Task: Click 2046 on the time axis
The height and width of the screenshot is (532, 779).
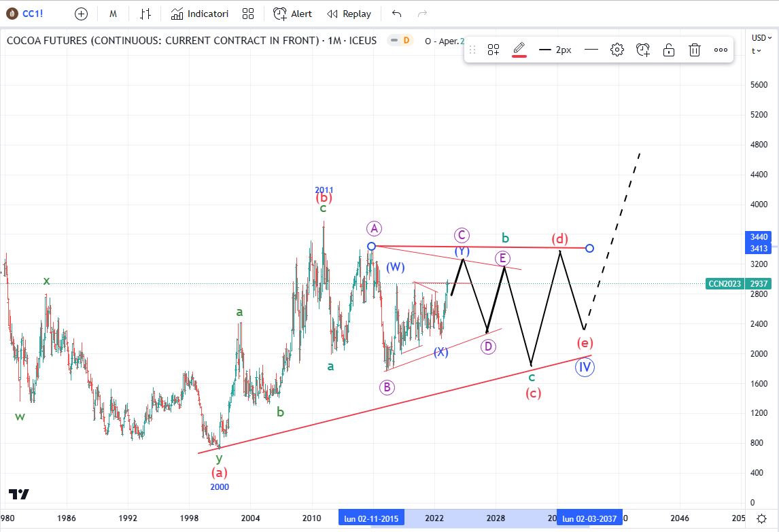Action: (x=680, y=518)
